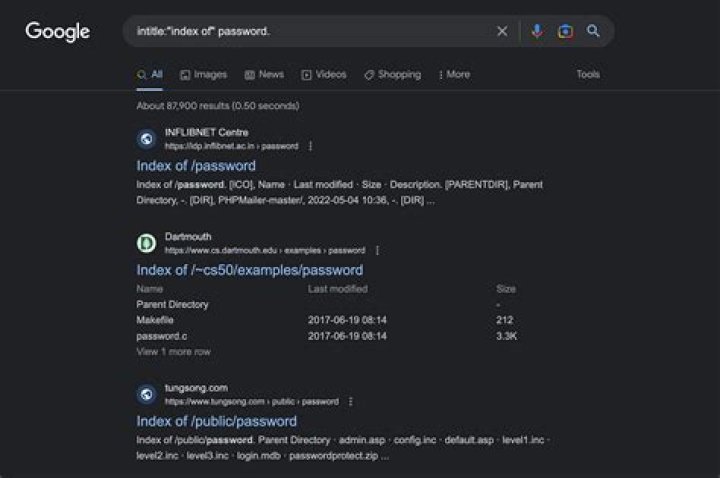
Task: Switch to the News tab
Action: [x=264, y=74]
